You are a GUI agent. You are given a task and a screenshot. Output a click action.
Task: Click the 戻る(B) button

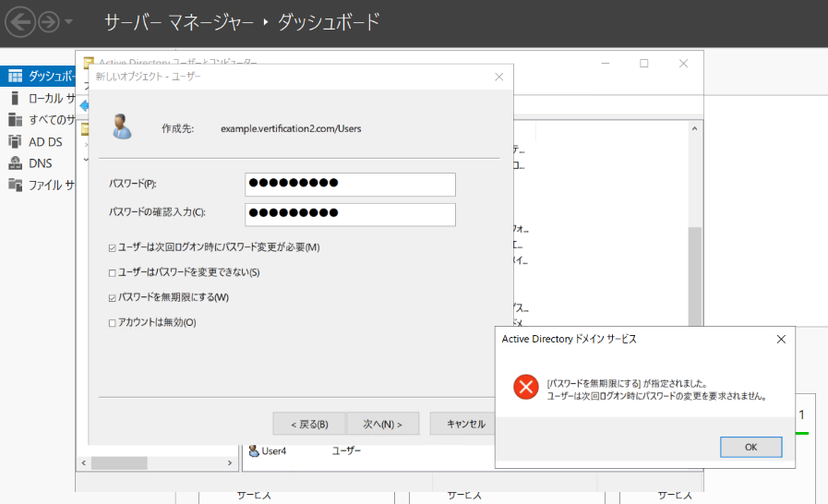point(309,424)
